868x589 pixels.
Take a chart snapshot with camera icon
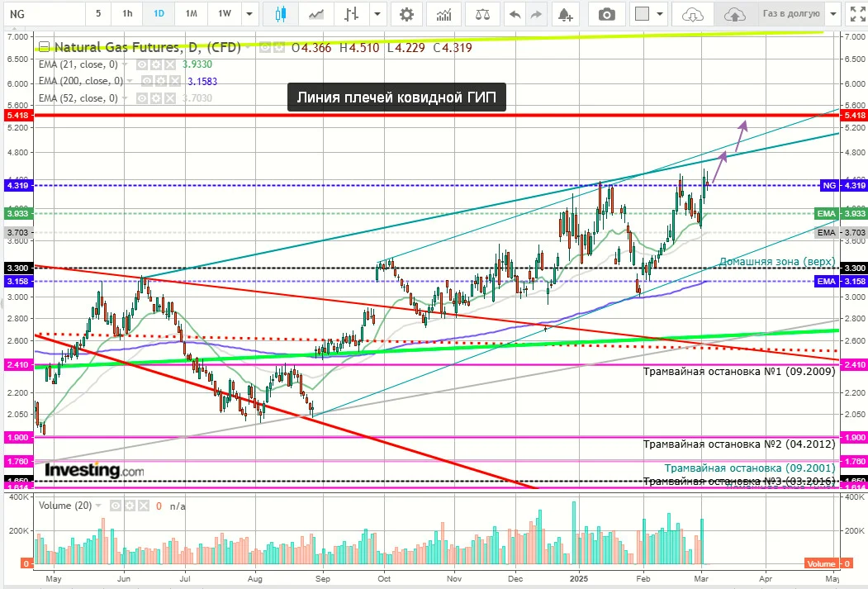607,14
